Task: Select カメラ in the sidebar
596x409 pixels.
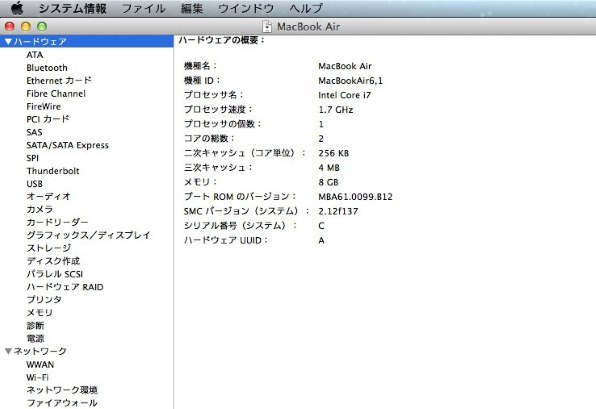Action: tap(40, 209)
